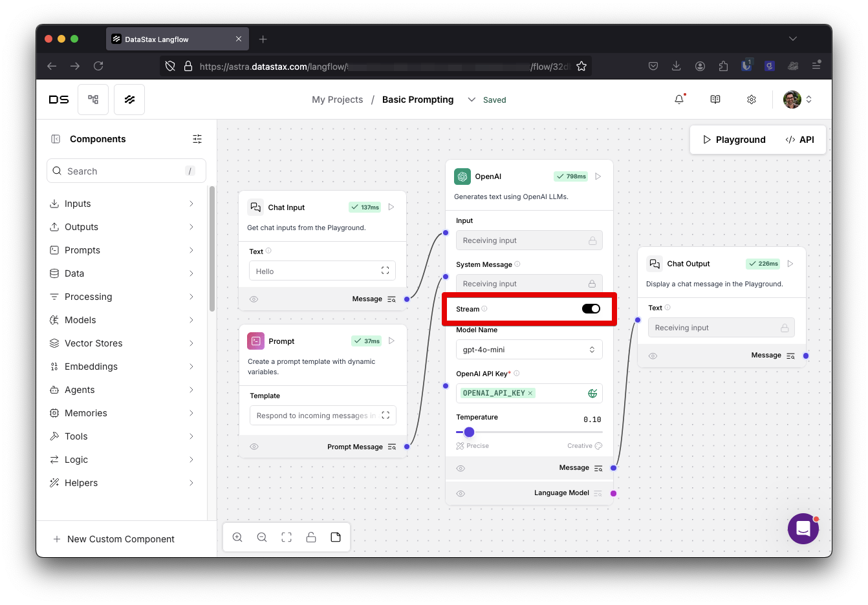The image size is (868, 605).
Task: Select the Langflow waves icon in top toolbar
Action: tap(129, 99)
